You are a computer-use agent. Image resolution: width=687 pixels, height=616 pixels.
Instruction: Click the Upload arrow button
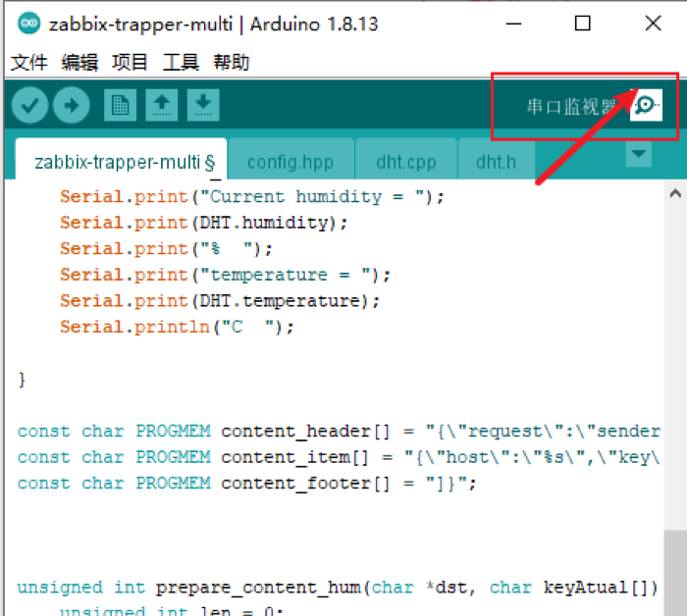click(72, 105)
